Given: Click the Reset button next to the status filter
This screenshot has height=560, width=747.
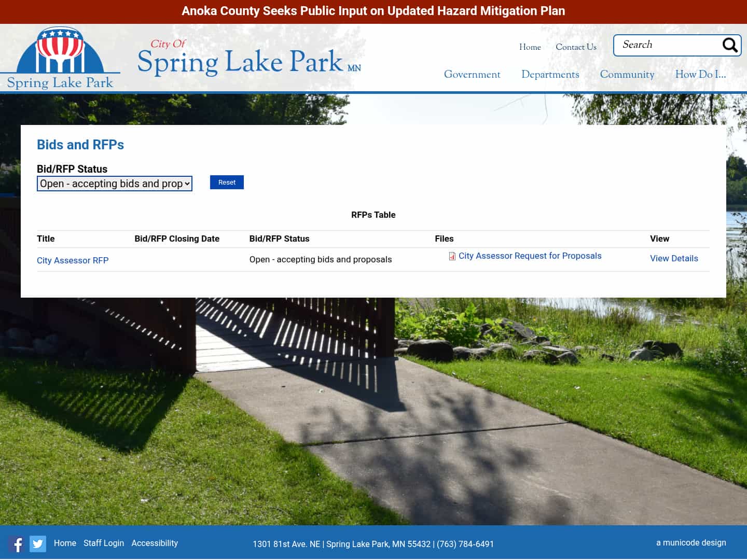Looking at the screenshot, I should 227,182.
